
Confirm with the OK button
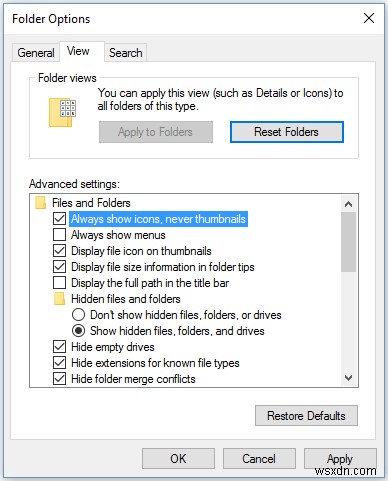pyautogui.click(x=178, y=459)
